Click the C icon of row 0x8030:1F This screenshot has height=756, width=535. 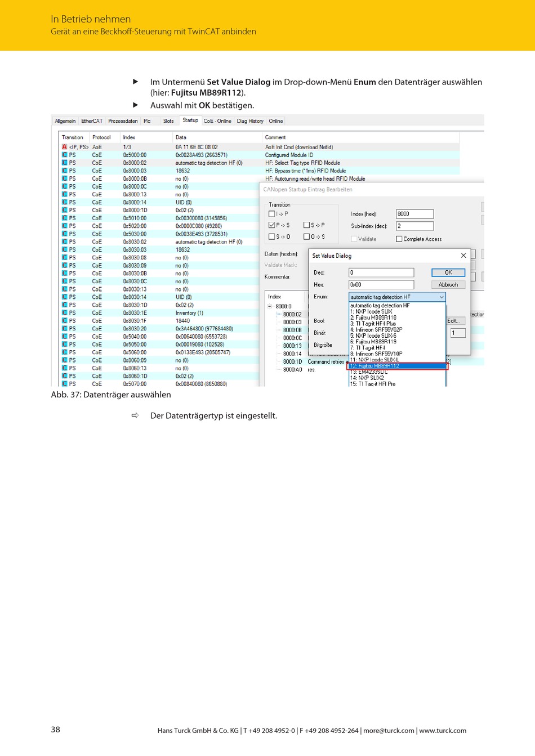tap(64, 320)
